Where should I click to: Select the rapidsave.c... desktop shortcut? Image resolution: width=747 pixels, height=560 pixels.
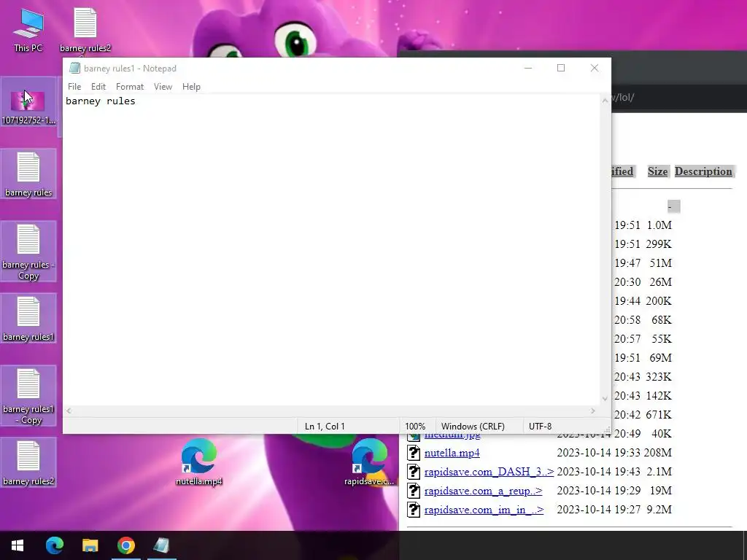[x=369, y=462]
